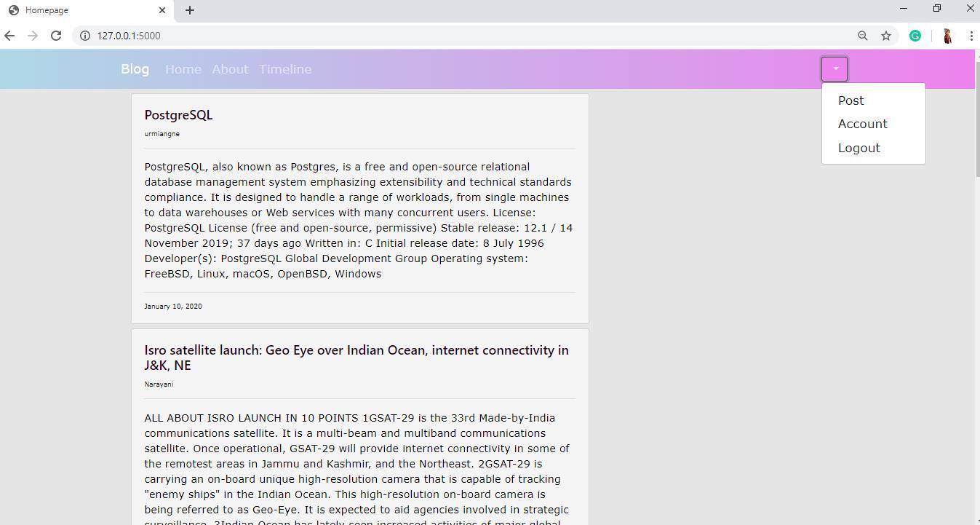980x525 pixels.
Task: Choose Account from the dropdown menu
Action: (x=863, y=124)
